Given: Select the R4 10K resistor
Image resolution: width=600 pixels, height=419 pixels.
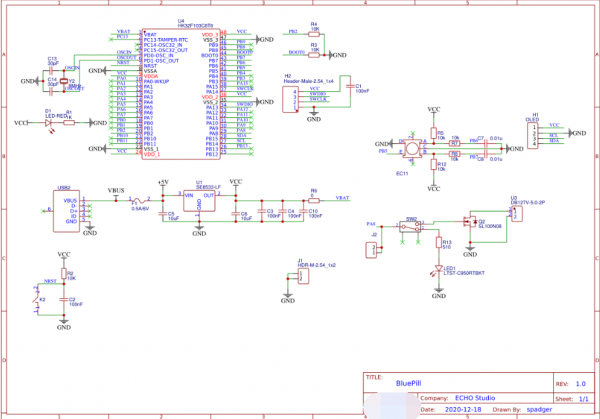Looking at the screenshot, I should 313,31.
